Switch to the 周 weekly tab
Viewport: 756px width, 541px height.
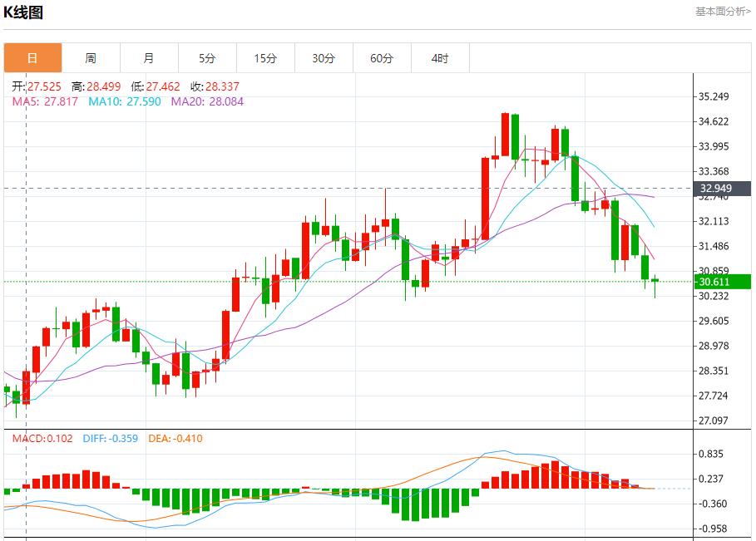[91, 58]
